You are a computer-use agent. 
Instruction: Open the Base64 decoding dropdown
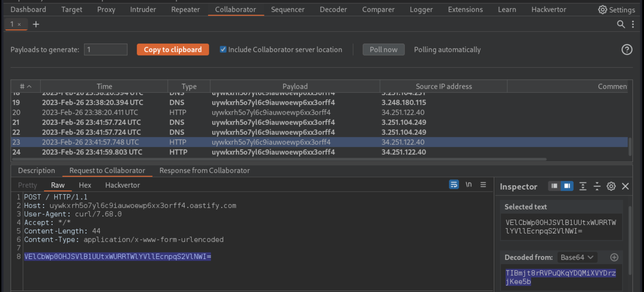577,257
